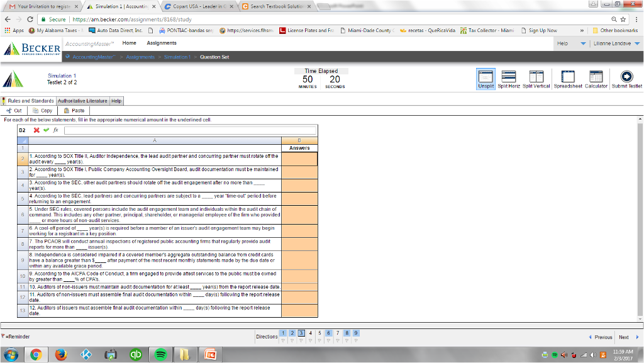Switch to Authoritative Literature tab
Image resolution: width=644 pixels, height=363 pixels.
(x=82, y=101)
